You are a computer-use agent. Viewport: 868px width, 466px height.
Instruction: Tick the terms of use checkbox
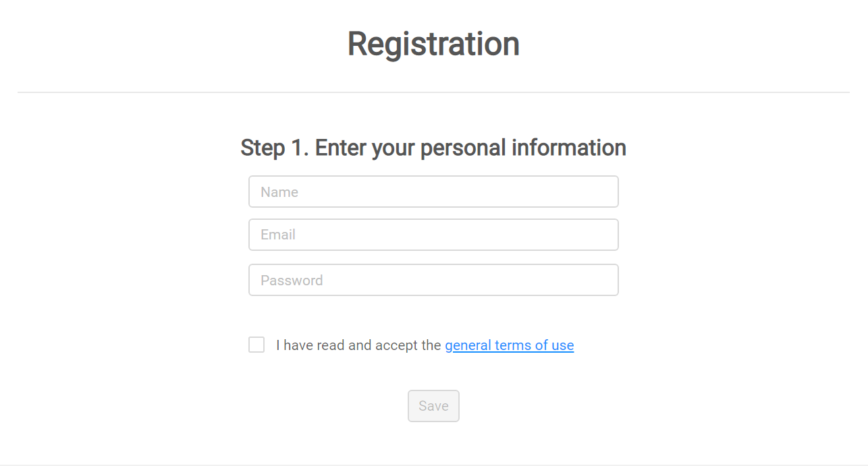tap(256, 345)
